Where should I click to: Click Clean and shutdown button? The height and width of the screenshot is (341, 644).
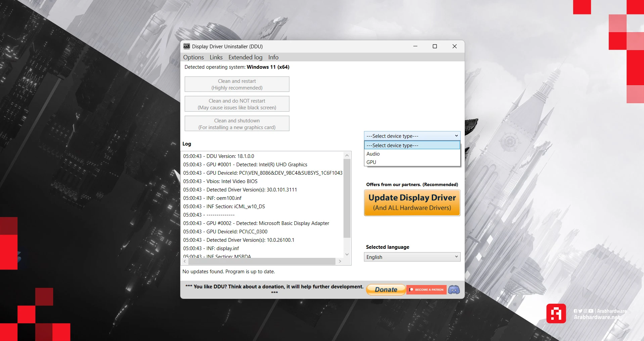(237, 124)
